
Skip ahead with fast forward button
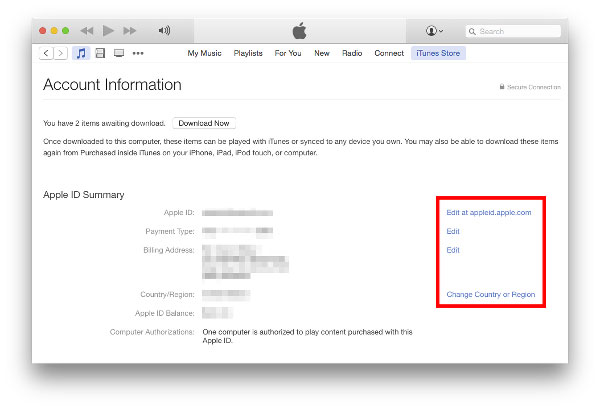[129, 31]
